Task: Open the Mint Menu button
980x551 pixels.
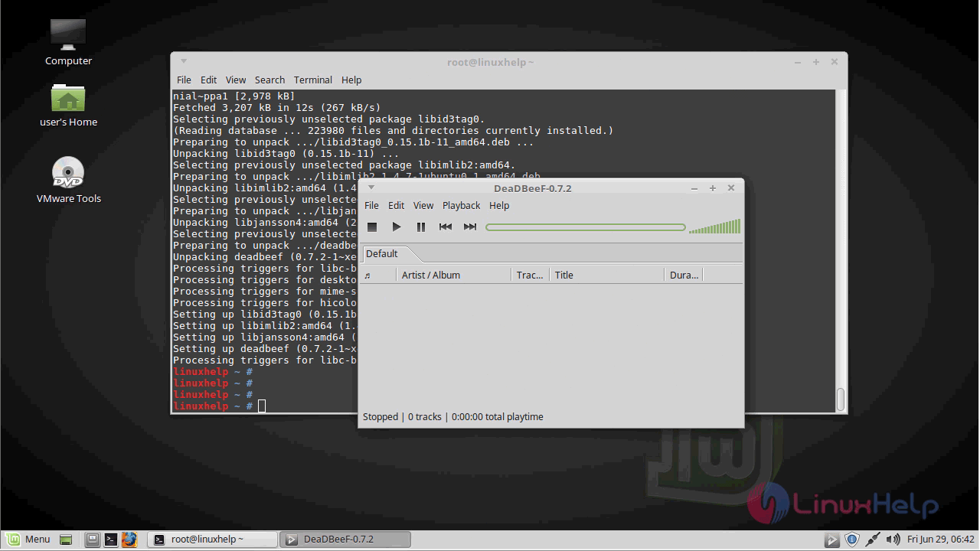Action: coord(28,540)
